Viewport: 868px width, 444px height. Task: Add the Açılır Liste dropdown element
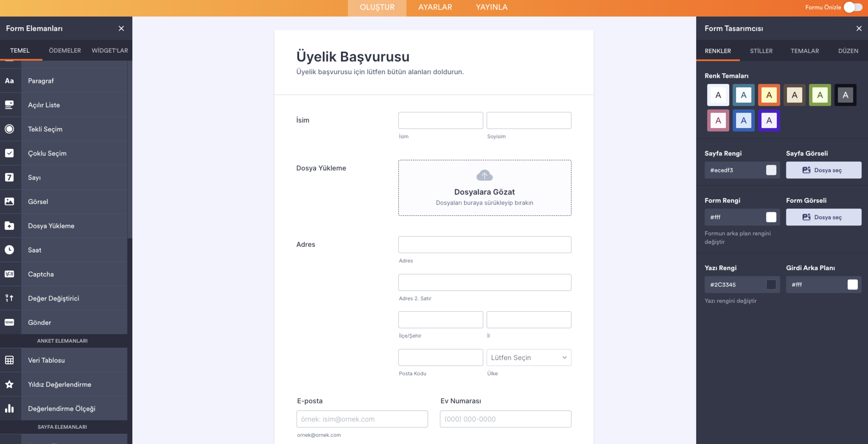(74, 105)
